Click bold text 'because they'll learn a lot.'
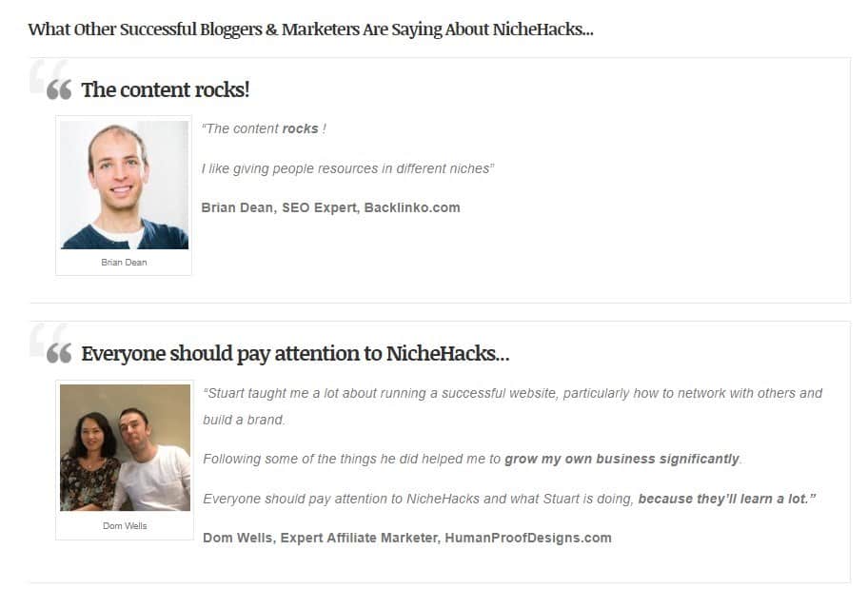Screen dimensions: 868x589 pyautogui.click(x=727, y=499)
